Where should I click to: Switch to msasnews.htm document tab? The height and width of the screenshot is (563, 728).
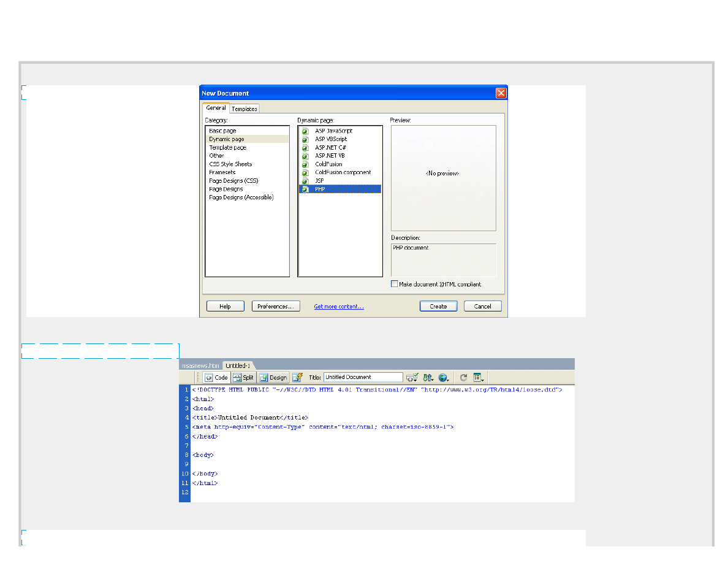pos(200,365)
